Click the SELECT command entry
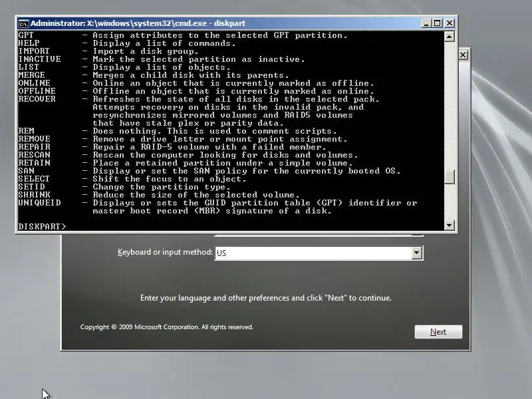 (34, 179)
